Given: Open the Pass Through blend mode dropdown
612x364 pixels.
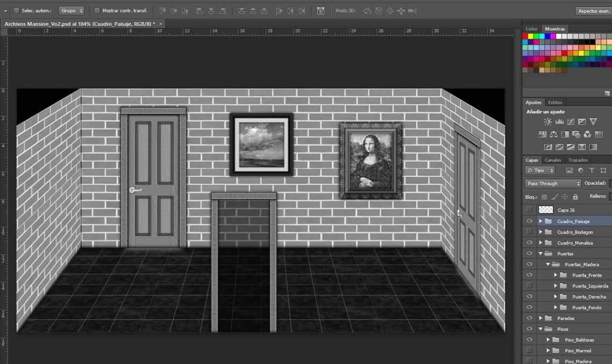Looking at the screenshot, I should pos(553,184).
